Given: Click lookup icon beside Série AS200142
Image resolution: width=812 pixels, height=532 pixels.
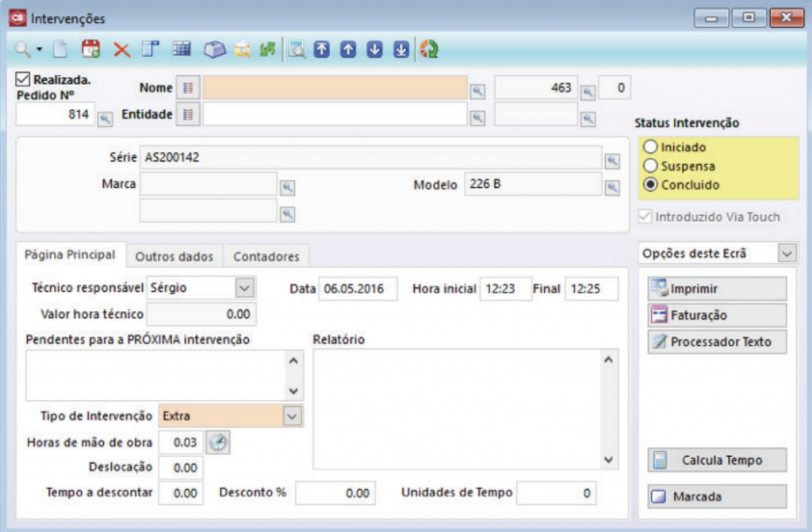Looking at the screenshot, I should click(612, 161).
